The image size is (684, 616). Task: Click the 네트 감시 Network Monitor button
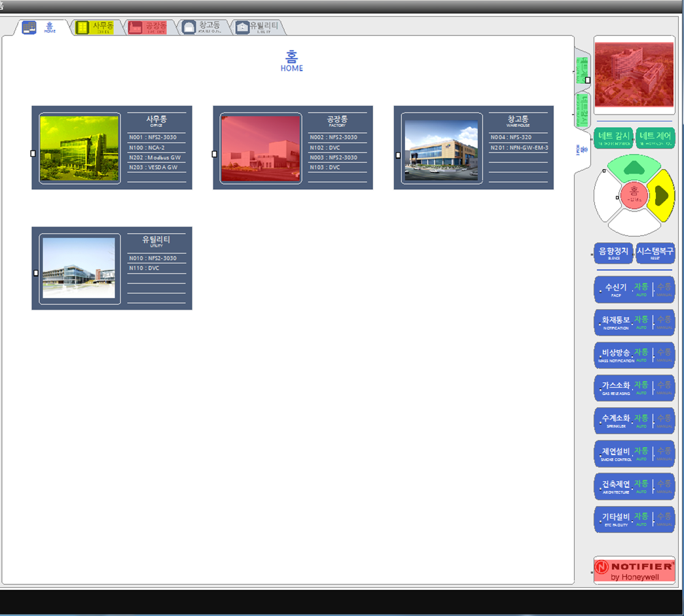[x=613, y=138]
